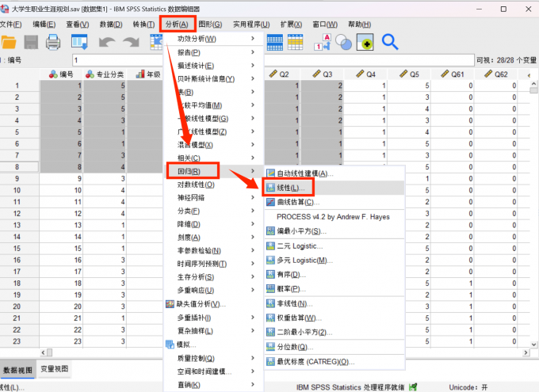
Task: Click the icon beside 偏最小平方(S)
Action: 270,231
